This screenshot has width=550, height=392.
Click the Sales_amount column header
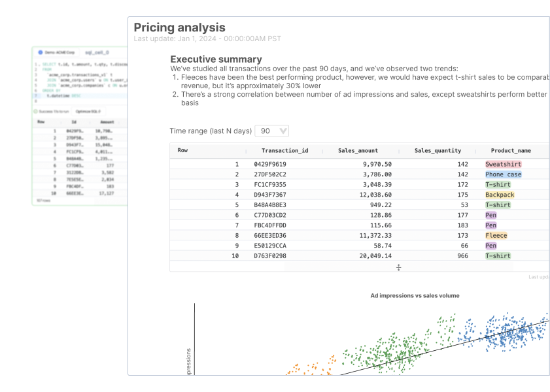(358, 150)
